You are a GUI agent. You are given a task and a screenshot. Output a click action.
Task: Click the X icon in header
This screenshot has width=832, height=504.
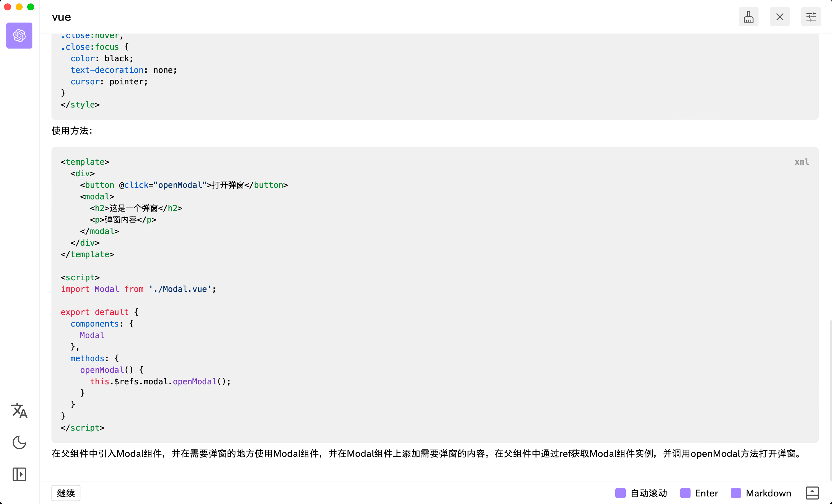(x=779, y=16)
